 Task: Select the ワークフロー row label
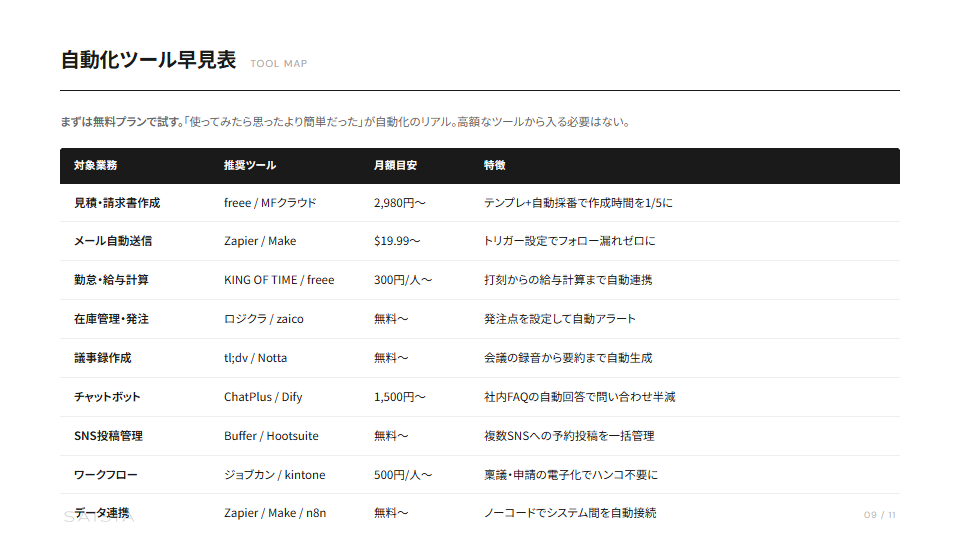[x=106, y=475]
